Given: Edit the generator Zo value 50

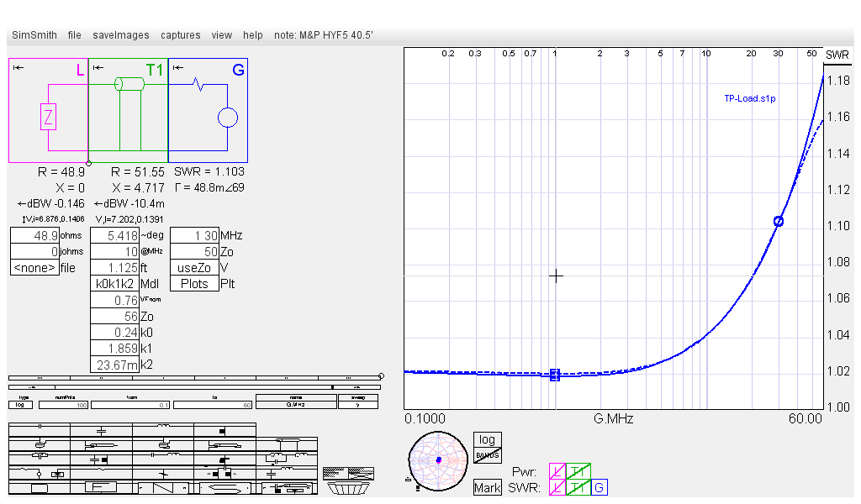Looking at the screenshot, I should pyautogui.click(x=194, y=251).
